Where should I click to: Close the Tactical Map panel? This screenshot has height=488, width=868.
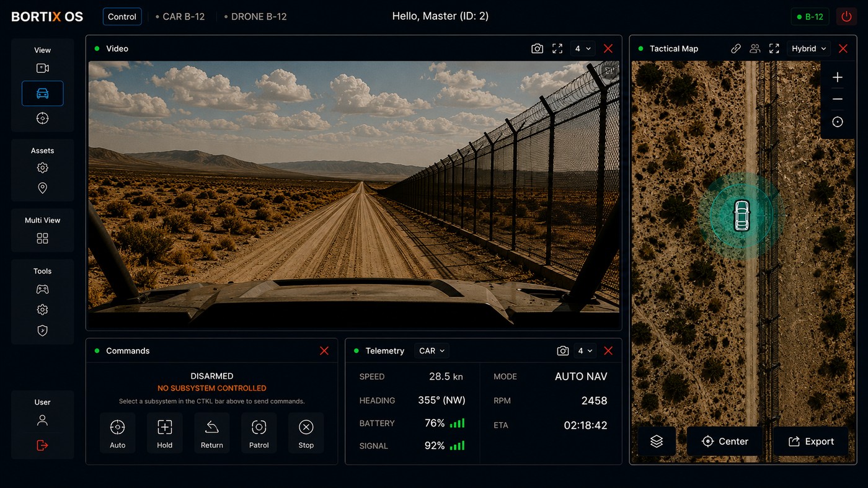(843, 48)
